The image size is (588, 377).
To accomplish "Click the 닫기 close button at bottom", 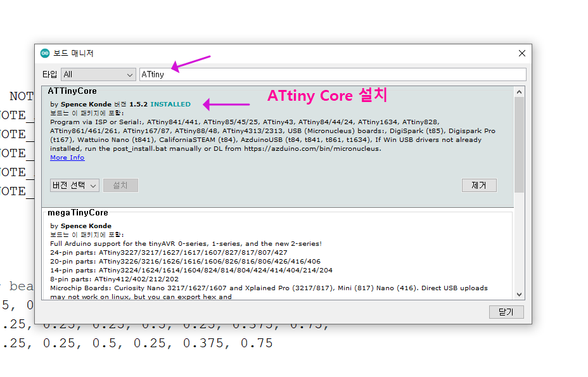I will click(506, 312).
